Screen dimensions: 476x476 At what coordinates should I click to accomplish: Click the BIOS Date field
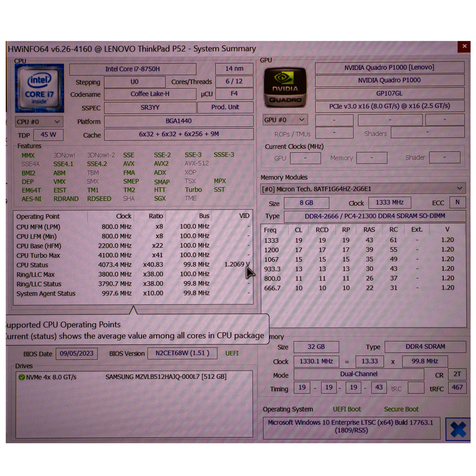pos(76,354)
